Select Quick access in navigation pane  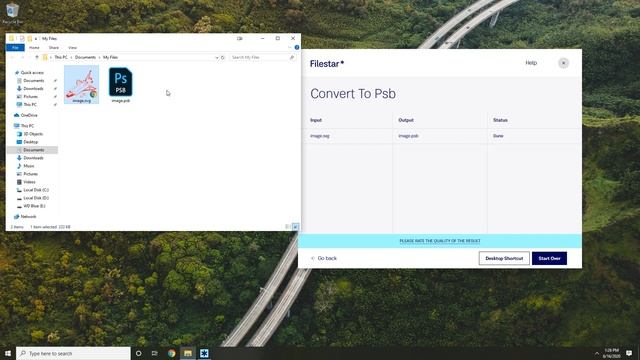click(32, 73)
